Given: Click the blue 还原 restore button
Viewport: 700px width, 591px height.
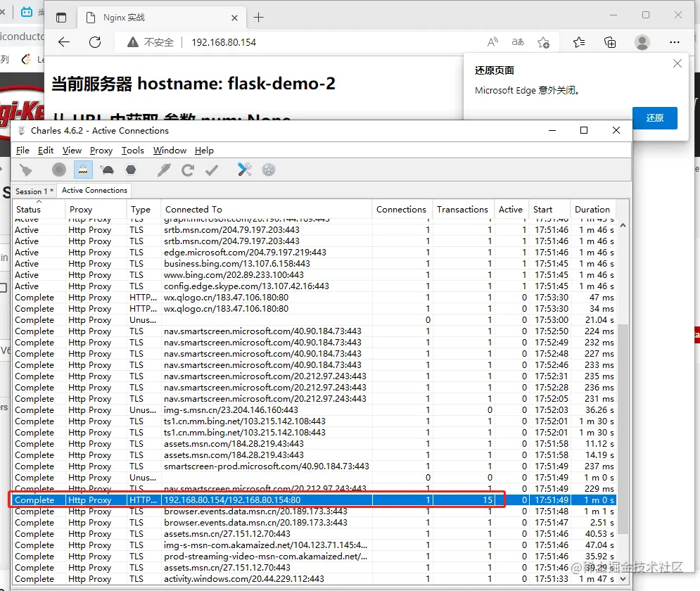Looking at the screenshot, I should pos(654,117).
